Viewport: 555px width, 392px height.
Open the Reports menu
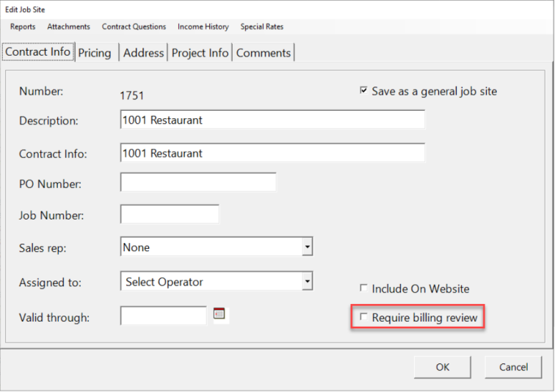[23, 26]
